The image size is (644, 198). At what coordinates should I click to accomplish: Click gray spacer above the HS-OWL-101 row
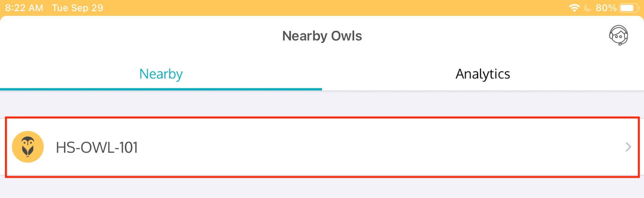[x=322, y=104]
